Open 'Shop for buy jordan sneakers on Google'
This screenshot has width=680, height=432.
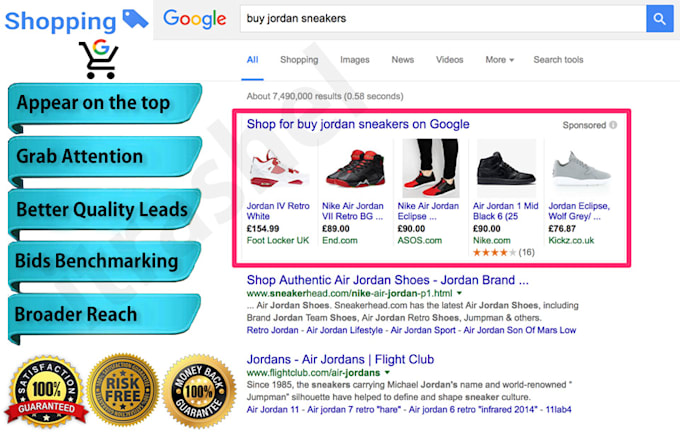click(358, 124)
